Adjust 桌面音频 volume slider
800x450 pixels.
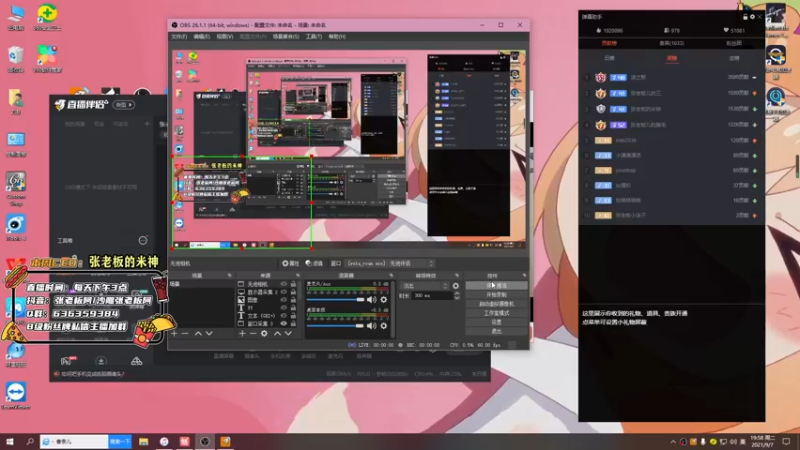pyautogui.click(x=336, y=326)
